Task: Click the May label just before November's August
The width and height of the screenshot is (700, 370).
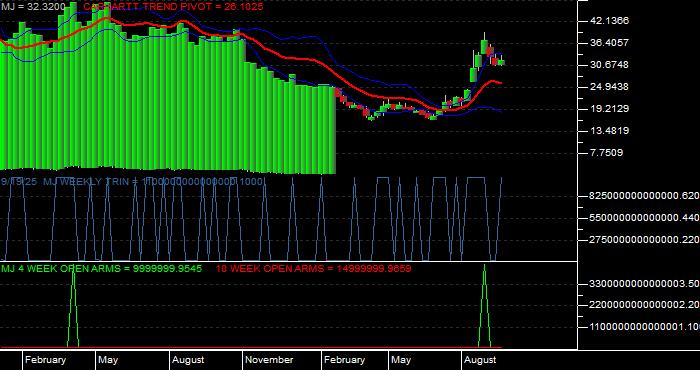Action: click(x=108, y=360)
